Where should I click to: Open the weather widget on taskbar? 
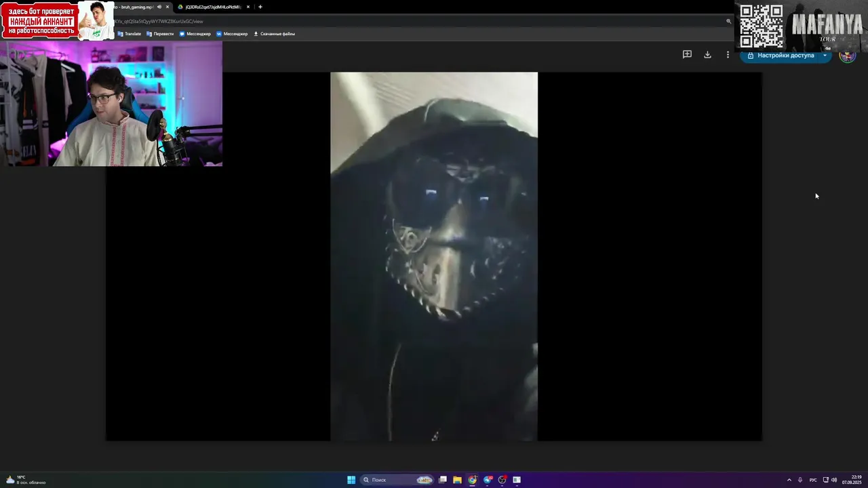(25, 480)
